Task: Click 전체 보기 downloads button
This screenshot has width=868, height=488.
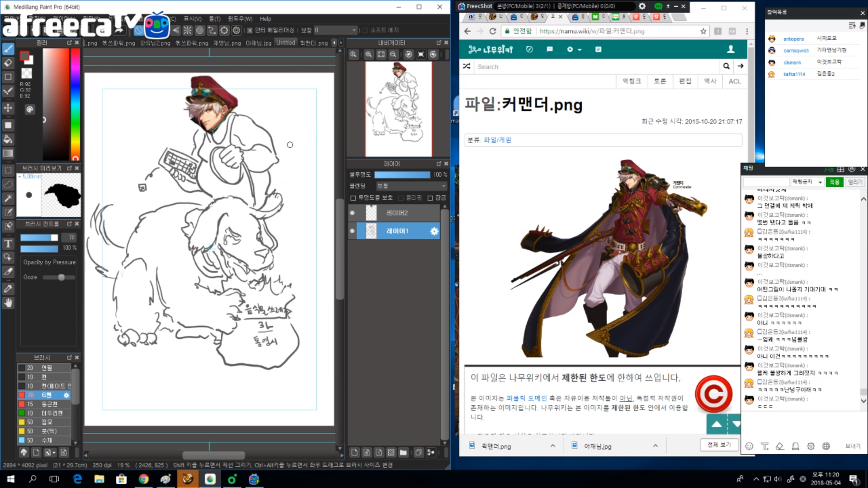Action: (719, 445)
